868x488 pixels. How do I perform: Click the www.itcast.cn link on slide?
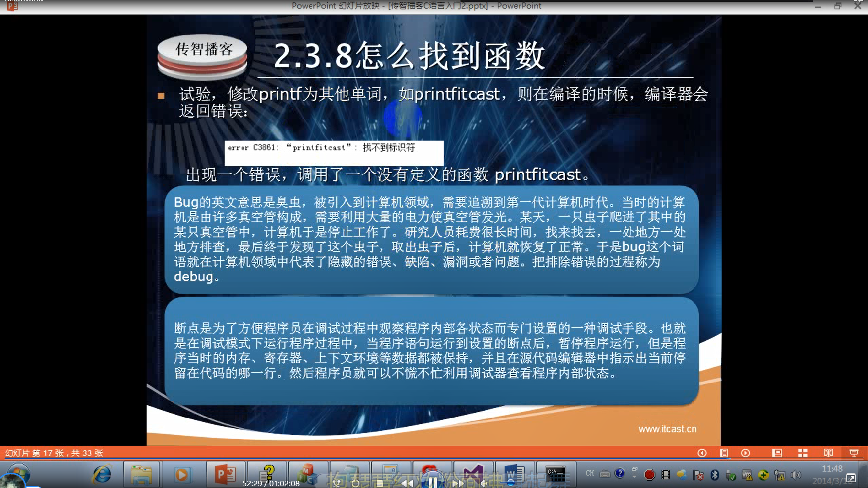pyautogui.click(x=667, y=429)
